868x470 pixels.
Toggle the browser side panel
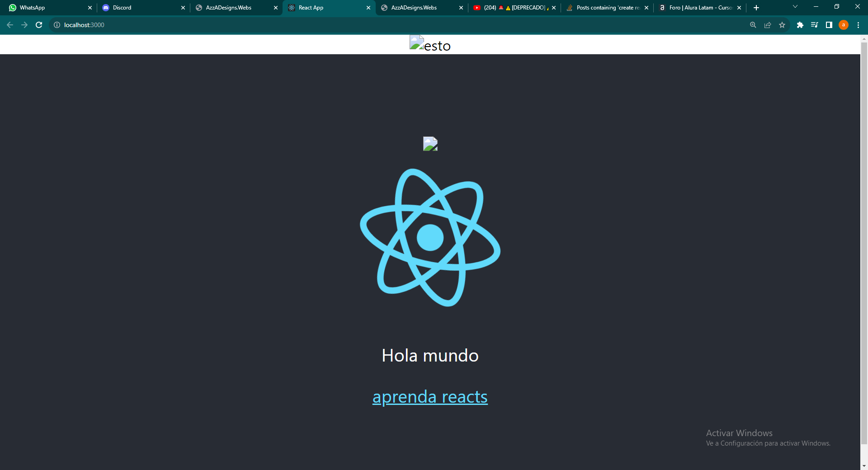829,25
